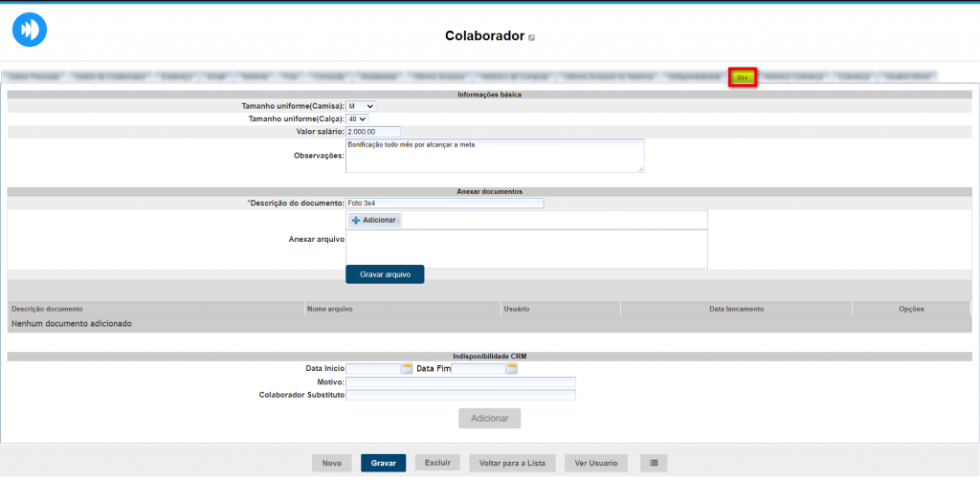Click the Excluir button
Image resolution: width=980 pixels, height=501 pixels.
click(437, 463)
